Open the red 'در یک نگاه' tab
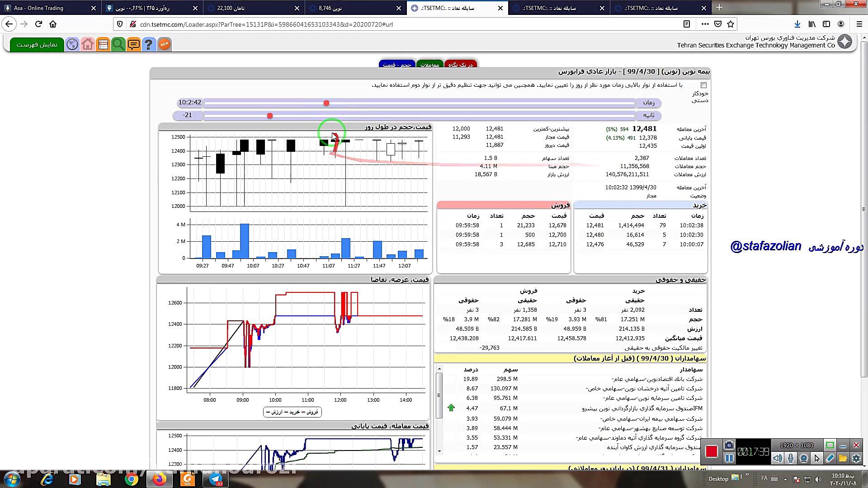This screenshot has height=488, width=868. pyautogui.click(x=460, y=65)
